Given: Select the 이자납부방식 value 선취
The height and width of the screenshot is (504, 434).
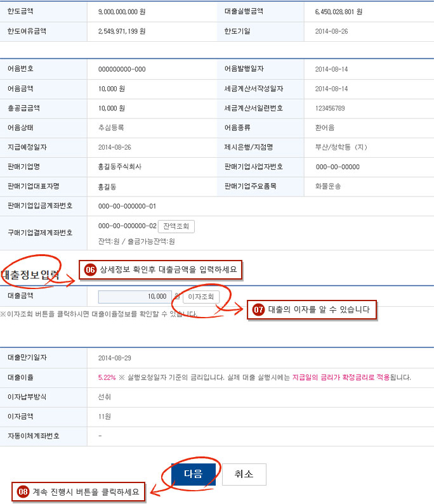Looking at the screenshot, I should tap(105, 397).
